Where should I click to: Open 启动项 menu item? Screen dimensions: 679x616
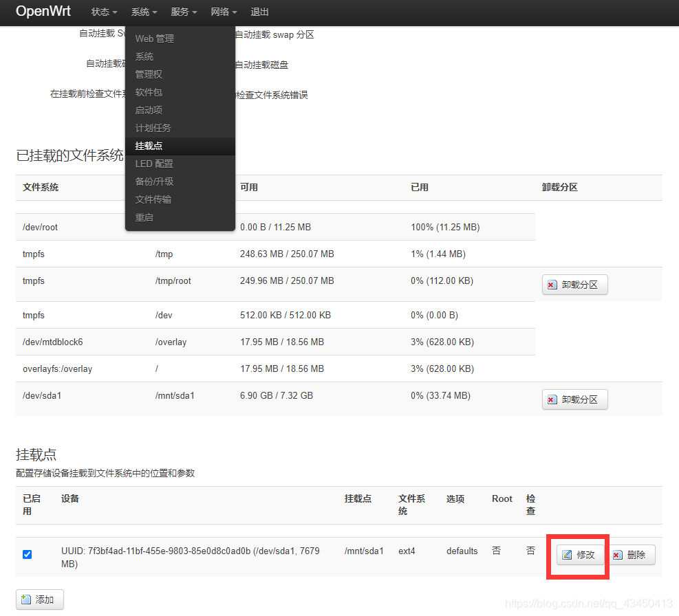[x=180, y=110]
